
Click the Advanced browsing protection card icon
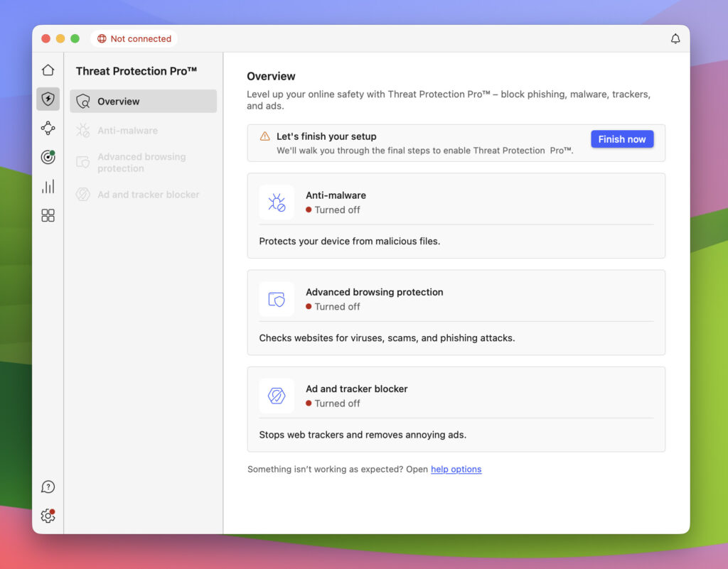point(277,299)
